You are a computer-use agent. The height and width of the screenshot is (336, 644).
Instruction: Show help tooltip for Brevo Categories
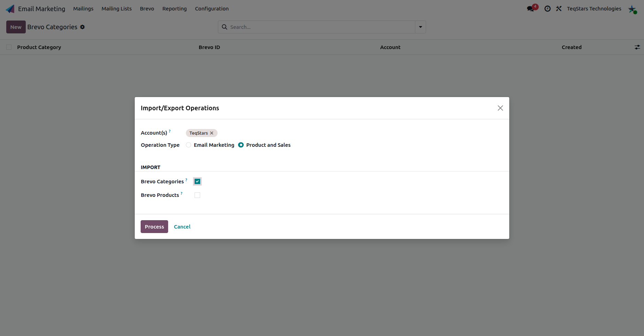pos(186,179)
